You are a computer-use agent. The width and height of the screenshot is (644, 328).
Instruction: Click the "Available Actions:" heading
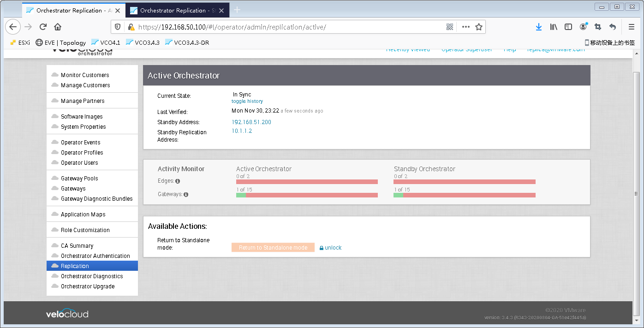point(178,227)
